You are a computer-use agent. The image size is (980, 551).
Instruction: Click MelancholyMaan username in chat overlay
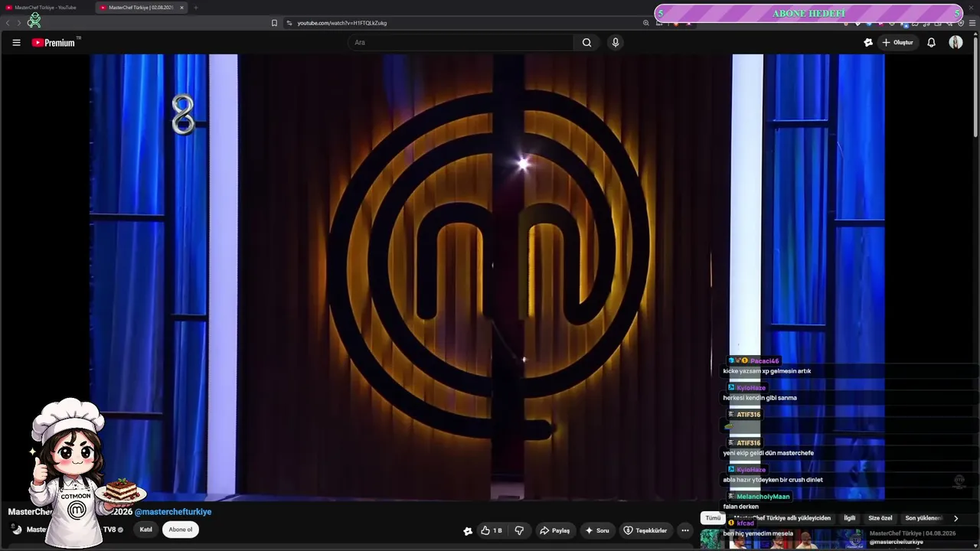(x=763, y=497)
